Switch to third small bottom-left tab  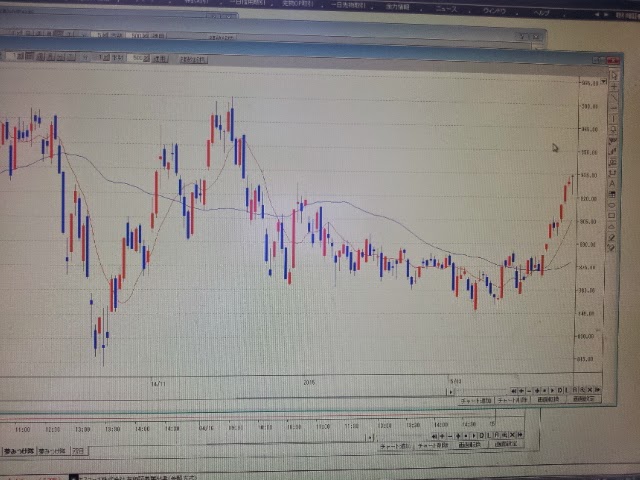coord(78,451)
